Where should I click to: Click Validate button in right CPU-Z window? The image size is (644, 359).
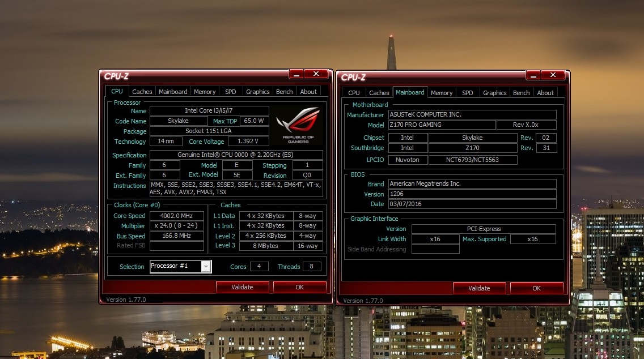(x=479, y=288)
